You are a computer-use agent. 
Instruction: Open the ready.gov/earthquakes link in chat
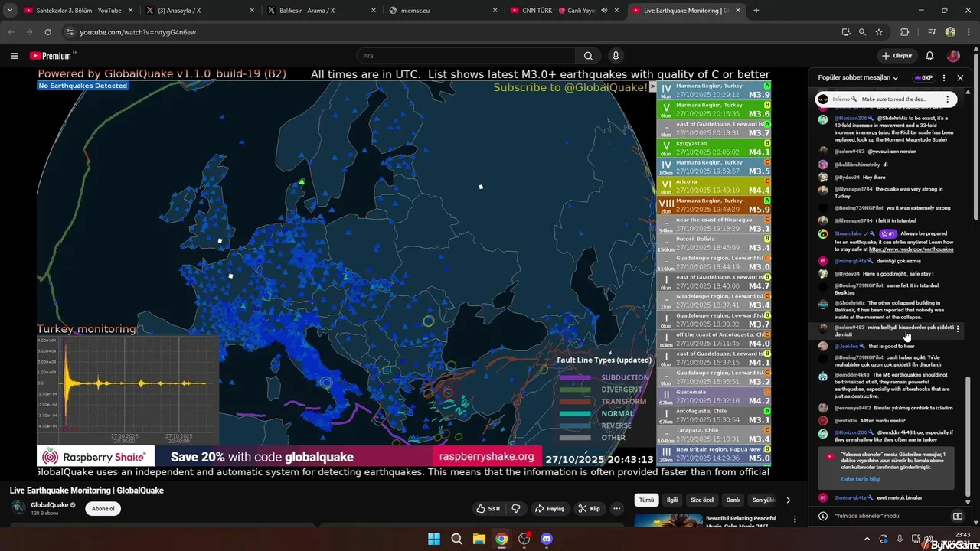coord(911,249)
